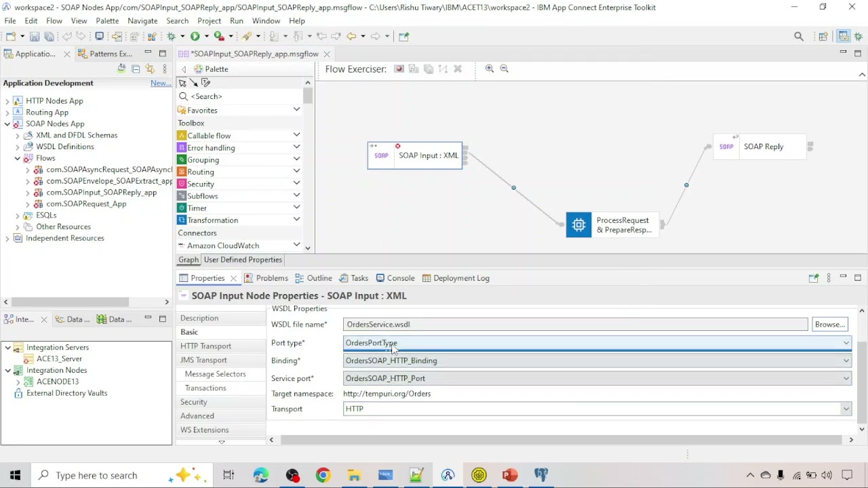The image size is (868, 488).
Task: Close the Properties view tab
Action: tap(233, 278)
